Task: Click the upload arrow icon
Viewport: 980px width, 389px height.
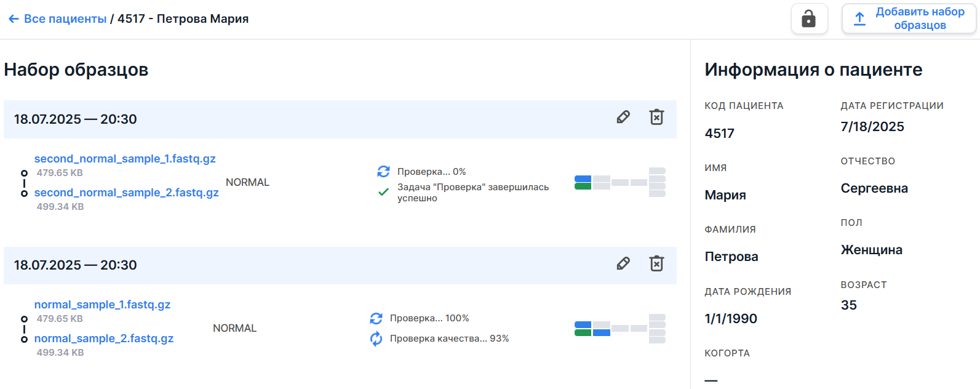Action: 859,19
